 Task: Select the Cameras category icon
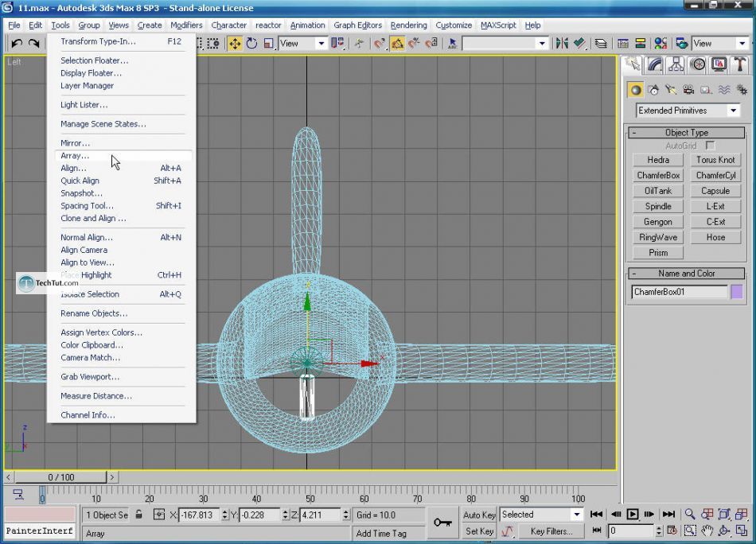pyautogui.click(x=688, y=90)
